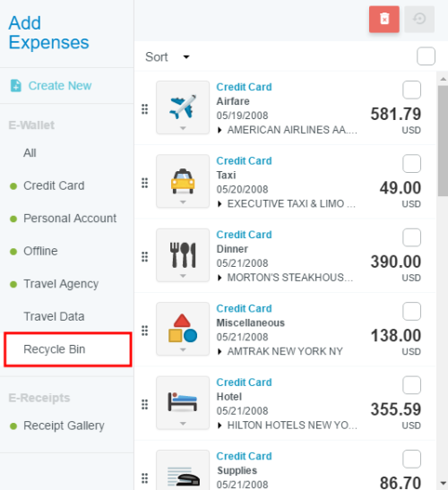Open the Receipt Gallery link
The width and height of the screenshot is (448, 490).
[x=65, y=426]
